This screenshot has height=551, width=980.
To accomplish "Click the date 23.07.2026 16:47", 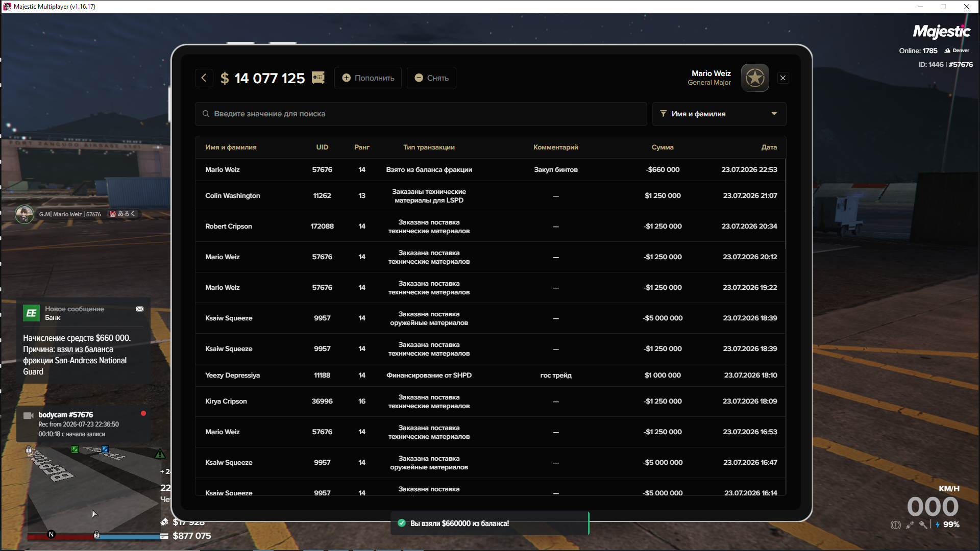I will click(x=750, y=463).
